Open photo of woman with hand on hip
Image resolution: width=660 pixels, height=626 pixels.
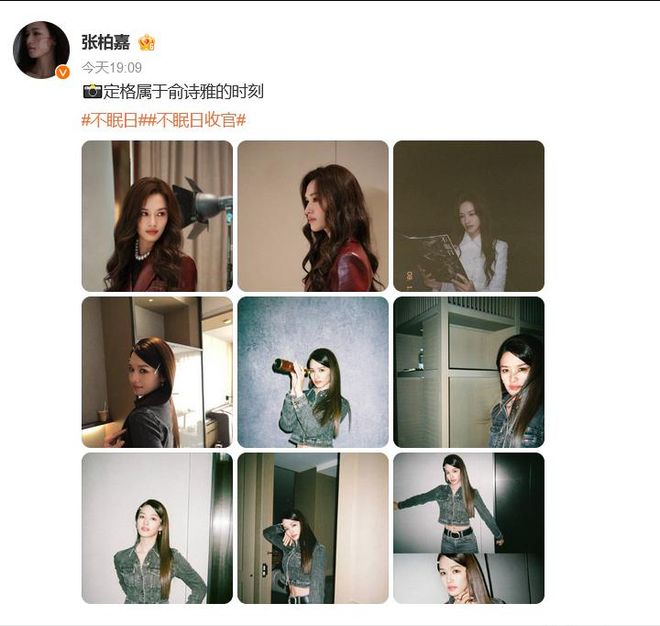(x=157, y=528)
